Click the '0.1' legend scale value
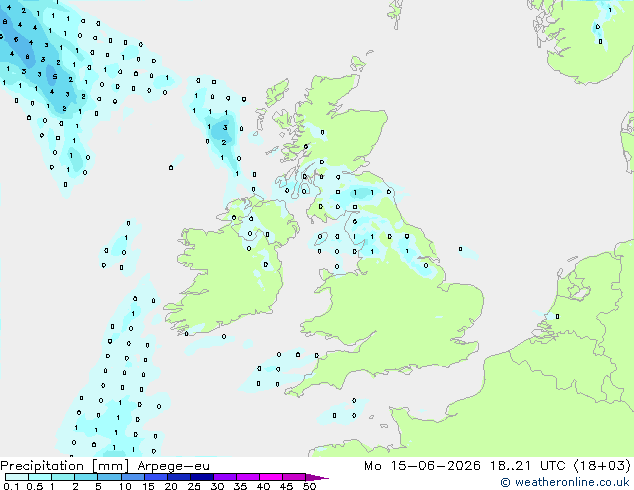 pos(11,486)
